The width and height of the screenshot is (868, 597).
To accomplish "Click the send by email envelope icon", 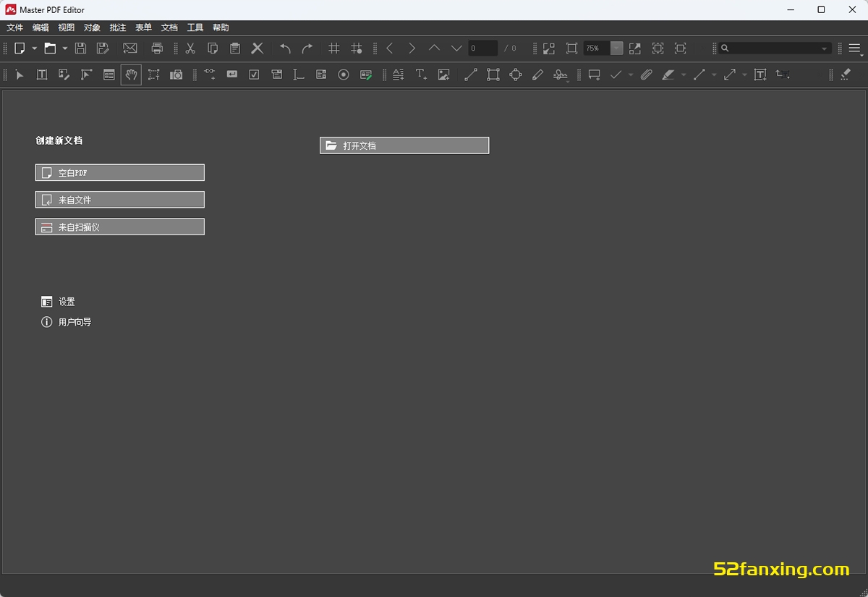I will [130, 48].
